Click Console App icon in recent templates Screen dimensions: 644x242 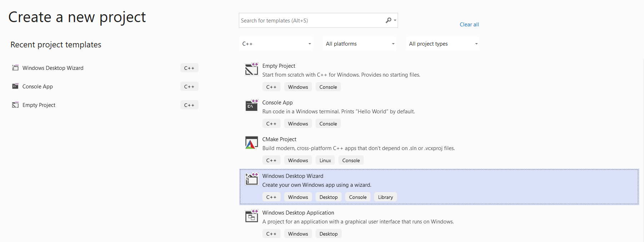(15, 86)
